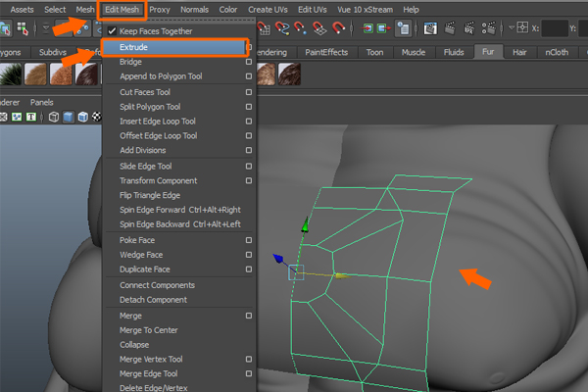Open option box next to Merge

pyautogui.click(x=250, y=316)
